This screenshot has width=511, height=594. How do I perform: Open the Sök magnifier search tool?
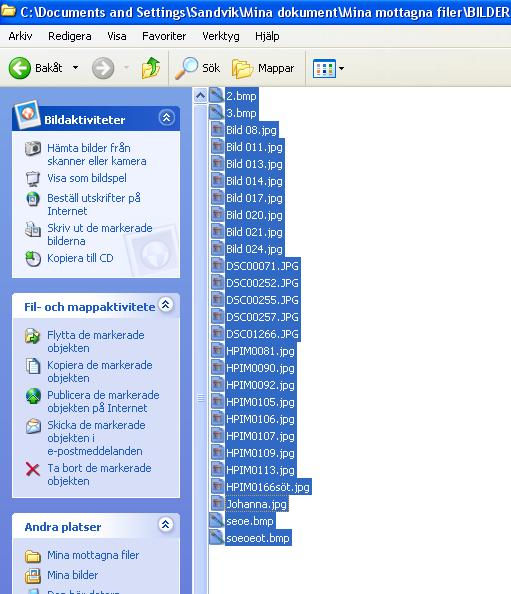click(x=186, y=68)
